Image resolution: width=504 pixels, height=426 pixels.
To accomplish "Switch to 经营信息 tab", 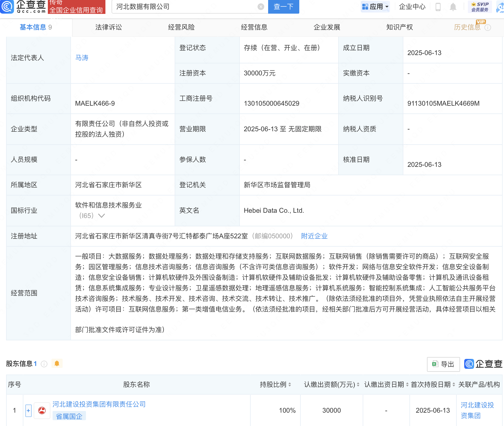I will (254, 27).
